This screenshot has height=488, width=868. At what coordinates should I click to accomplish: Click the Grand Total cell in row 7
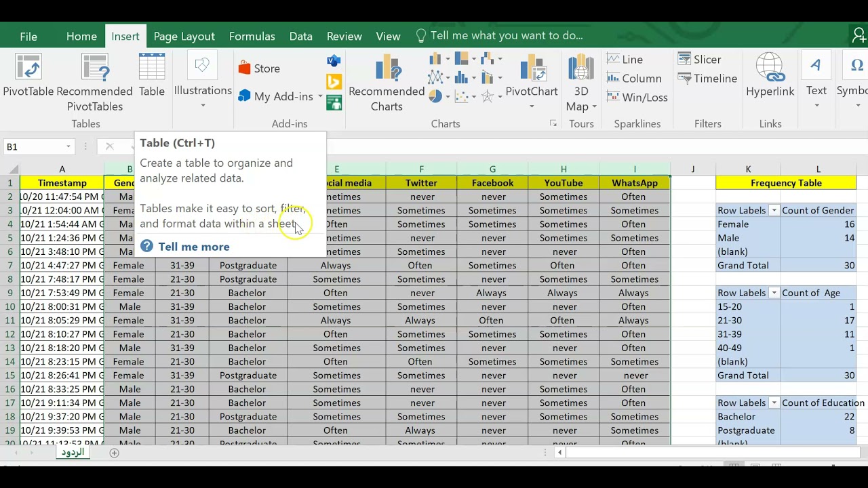pyautogui.click(x=748, y=266)
